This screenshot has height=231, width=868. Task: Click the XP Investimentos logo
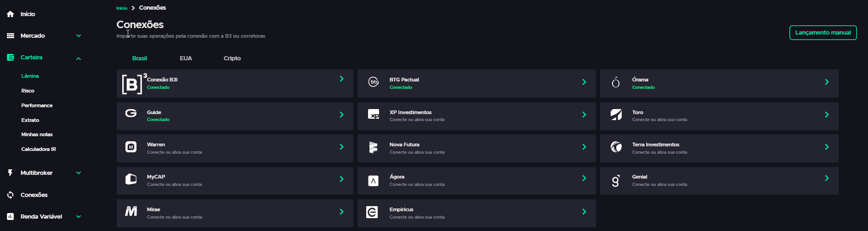point(374,114)
